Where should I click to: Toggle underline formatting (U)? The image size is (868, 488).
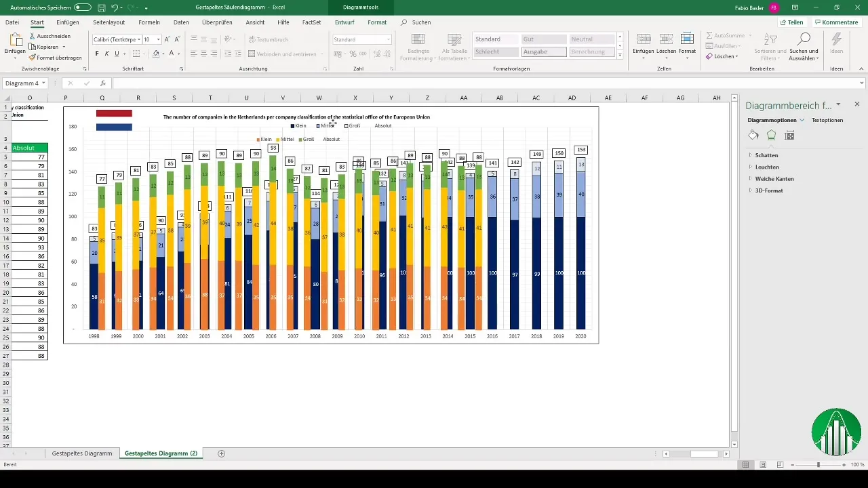pyautogui.click(x=117, y=54)
